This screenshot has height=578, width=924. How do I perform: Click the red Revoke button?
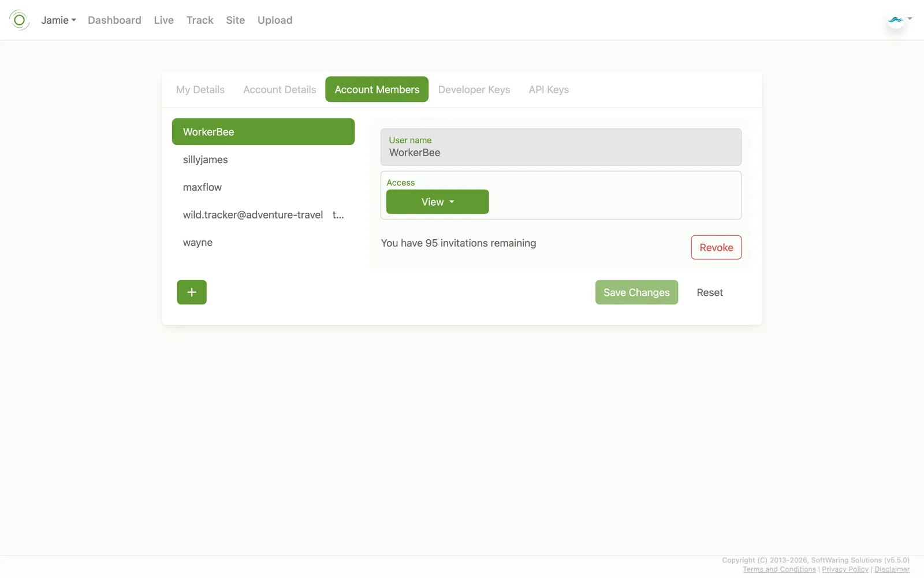coord(716,247)
